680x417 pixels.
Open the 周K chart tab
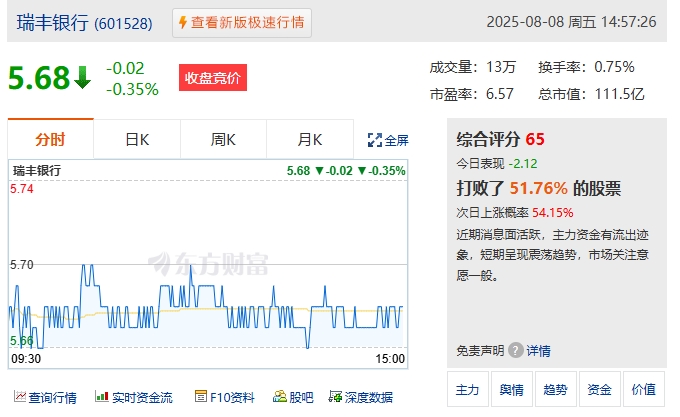coord(223,140)
